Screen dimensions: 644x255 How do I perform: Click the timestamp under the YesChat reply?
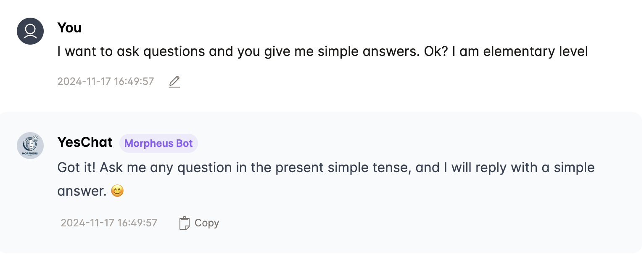tap(109, 223)
